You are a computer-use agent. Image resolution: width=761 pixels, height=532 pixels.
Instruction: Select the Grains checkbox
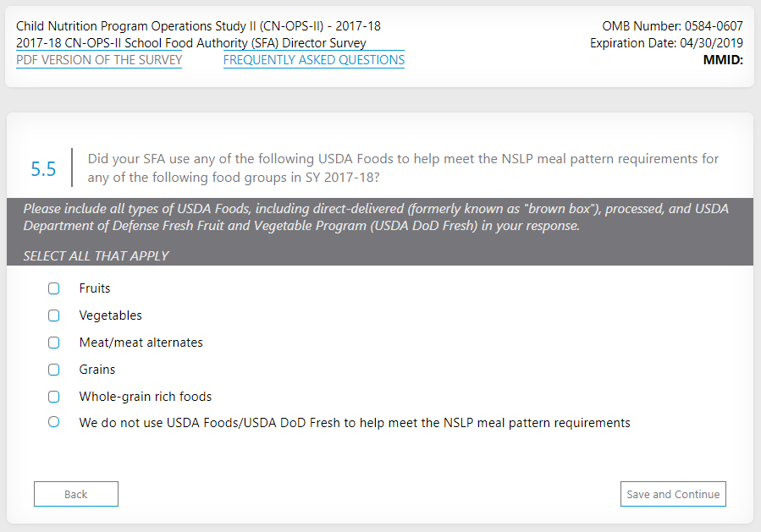(x=54, y=370)
